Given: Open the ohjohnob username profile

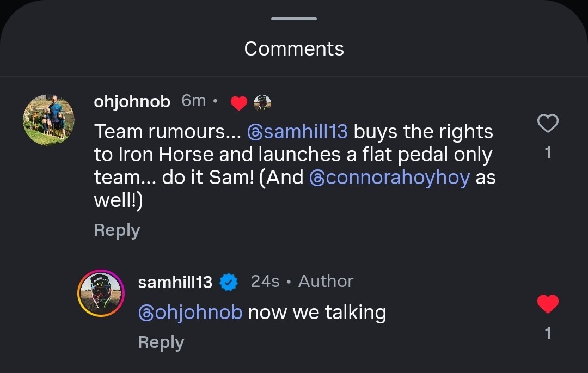Looking at the screenshot, I should [132, 101].
